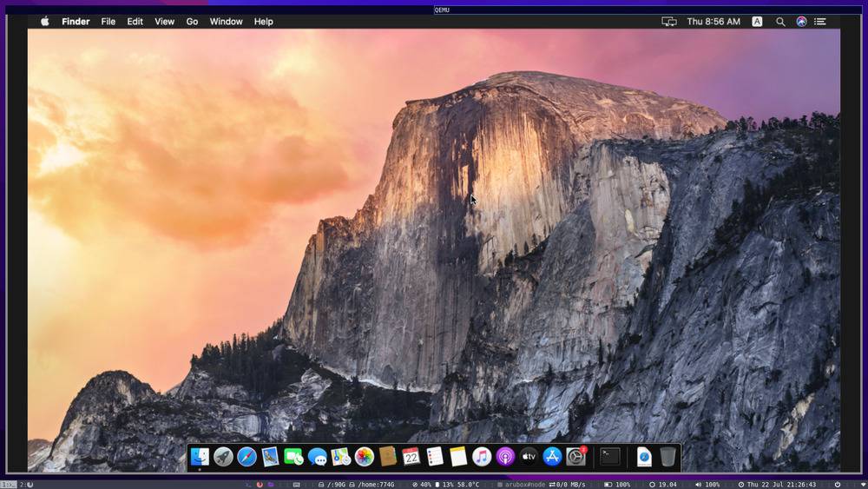Activate Siri from the menu bar
The height and width of the screenshot is (489, 868).
coord(801,22)
